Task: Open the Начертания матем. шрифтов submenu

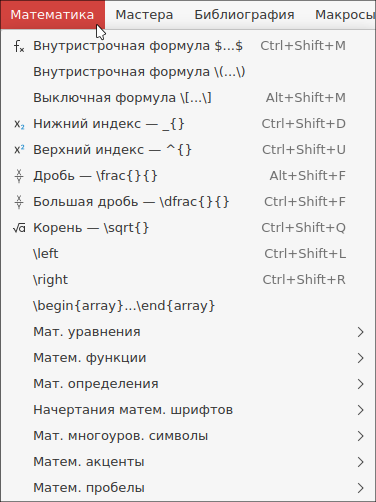Action: tap(188, 410)
